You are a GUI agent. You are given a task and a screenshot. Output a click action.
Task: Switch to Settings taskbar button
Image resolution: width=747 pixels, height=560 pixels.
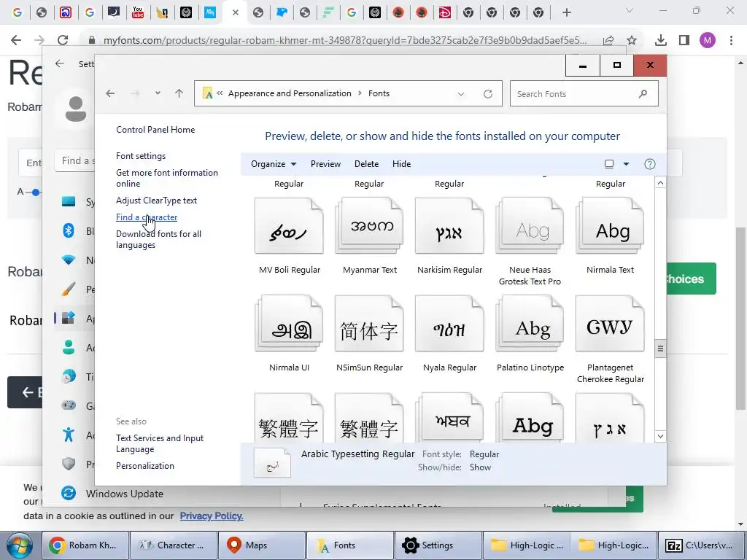438,545
